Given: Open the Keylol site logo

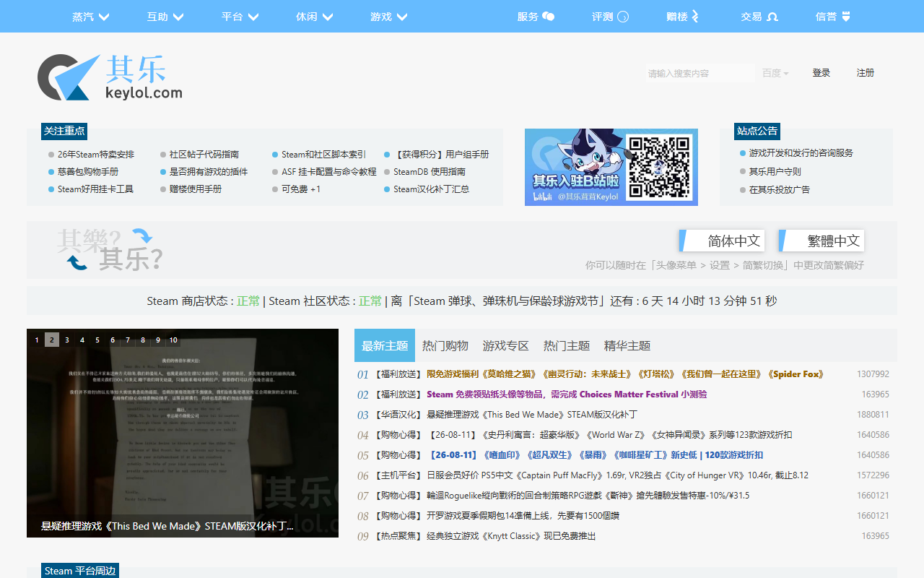Looking at the screenshot, I should (x=110, y=77).
